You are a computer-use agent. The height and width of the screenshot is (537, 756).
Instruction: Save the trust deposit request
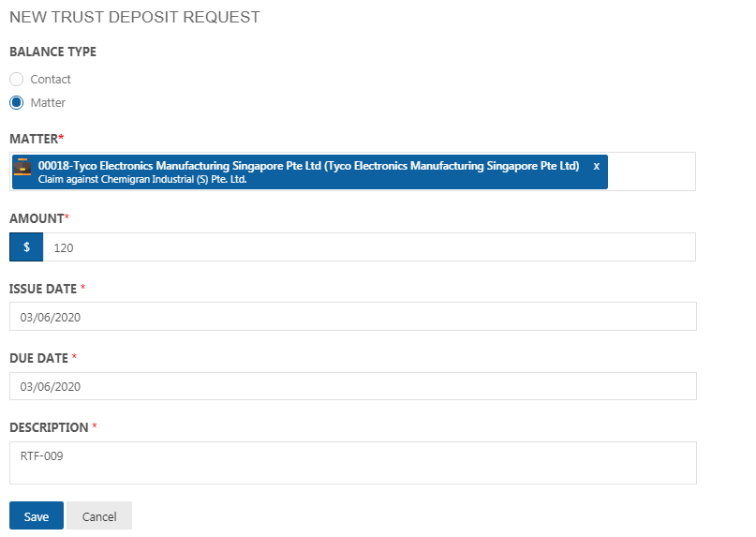click(x=37, y=515)
